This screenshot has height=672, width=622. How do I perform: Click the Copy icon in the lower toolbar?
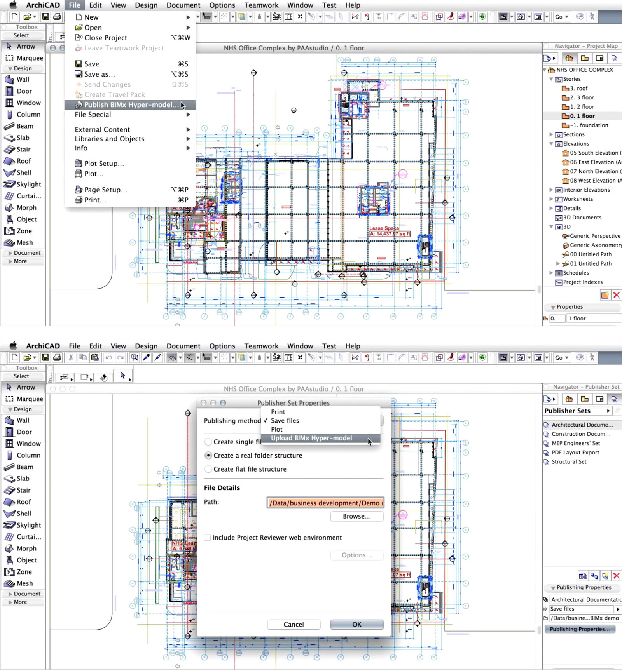point(83,357)
